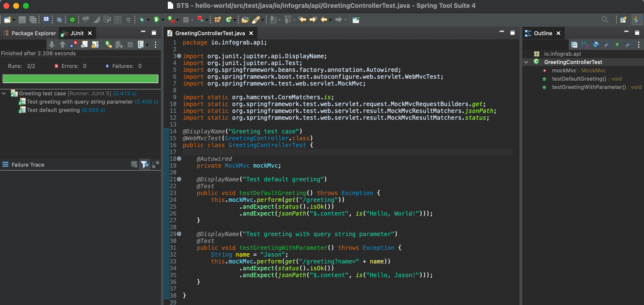Click the Run with toolbox Coverage icon

(171, 20)
